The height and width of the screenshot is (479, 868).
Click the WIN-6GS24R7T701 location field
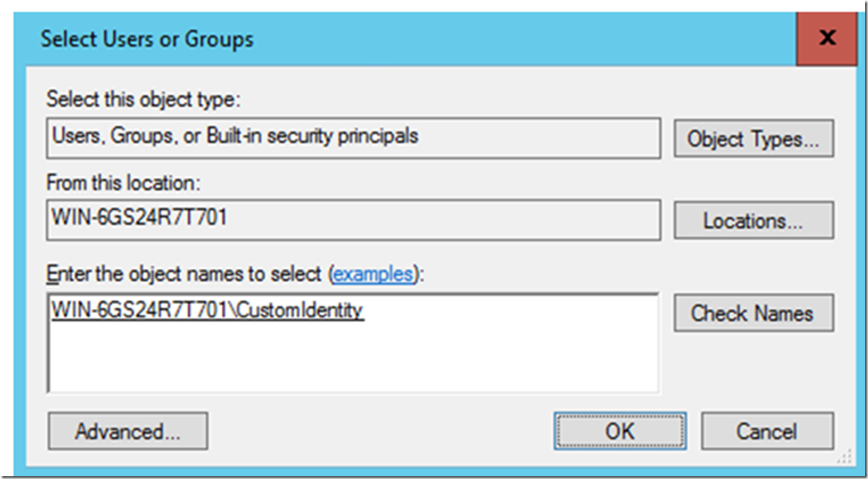[354, 221]
